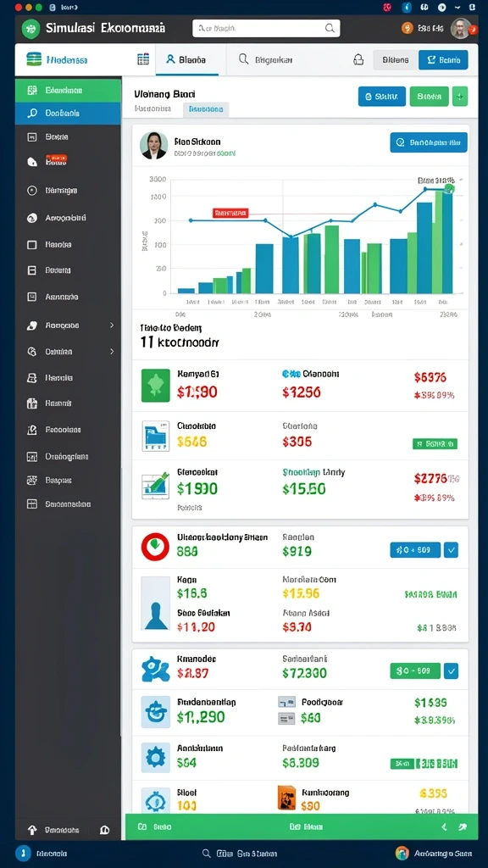Click the upload arrow icon at the sidebar bottom
The height and width of the screenshot is (868, 488).
(32, 830)
